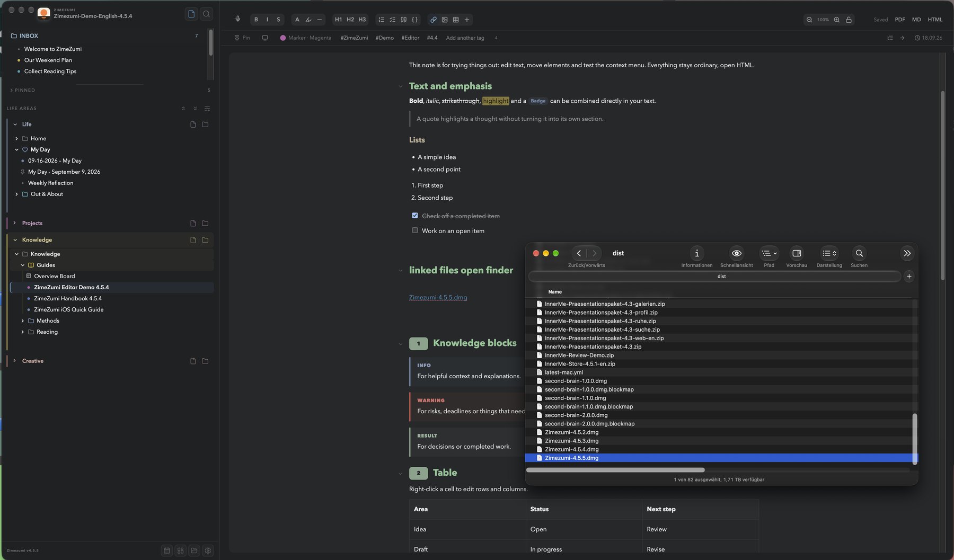This screenshot has height=560, width=954.
Task: Expand the Creative life area
Action: click(14, 361)
